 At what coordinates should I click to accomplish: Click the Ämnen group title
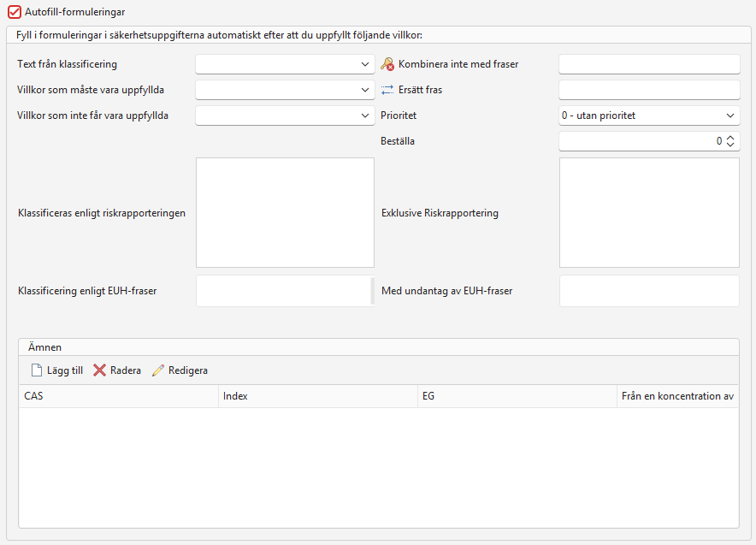(x=44, y=347)
